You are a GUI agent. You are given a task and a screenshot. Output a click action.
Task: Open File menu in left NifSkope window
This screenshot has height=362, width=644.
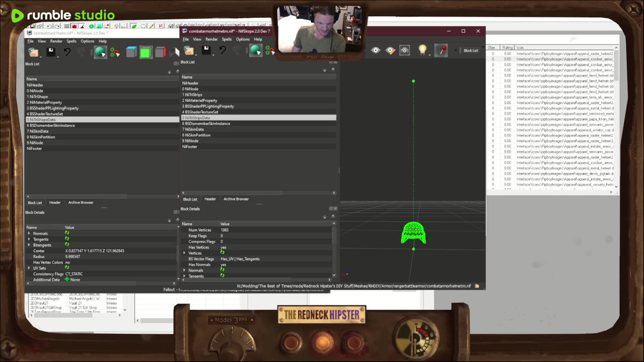coord(30,41)
